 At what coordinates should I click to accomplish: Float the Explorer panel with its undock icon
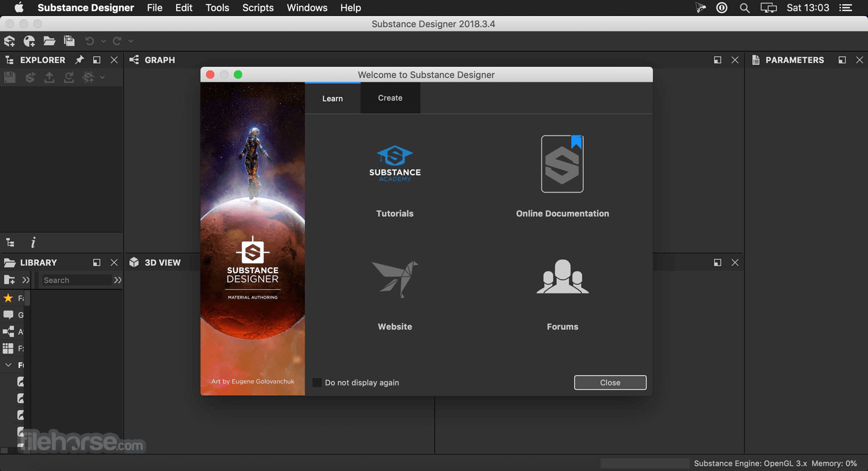click(97, 60)
